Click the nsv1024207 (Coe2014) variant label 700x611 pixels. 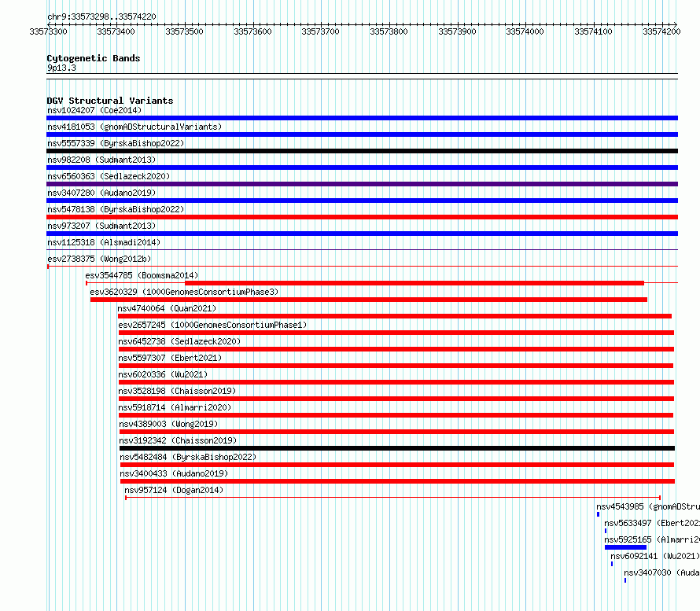pos(94,110)
